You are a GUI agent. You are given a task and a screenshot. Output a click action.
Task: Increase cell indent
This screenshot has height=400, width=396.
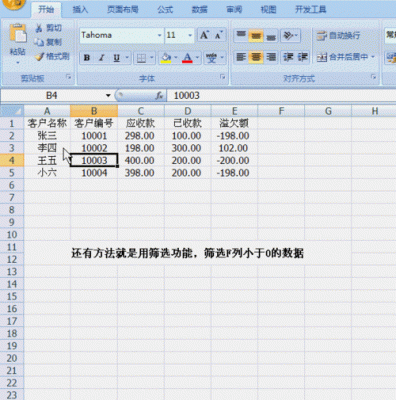(x=303, y=57)
